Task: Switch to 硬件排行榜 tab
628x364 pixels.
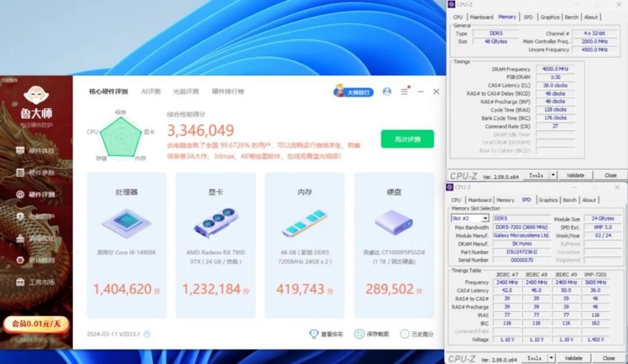Action: pos(228,91)
